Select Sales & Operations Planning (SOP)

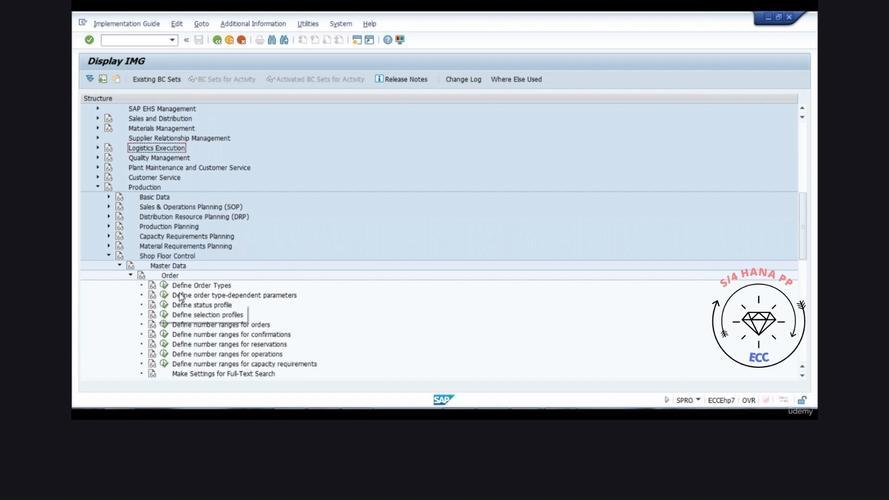pos(190,207)
